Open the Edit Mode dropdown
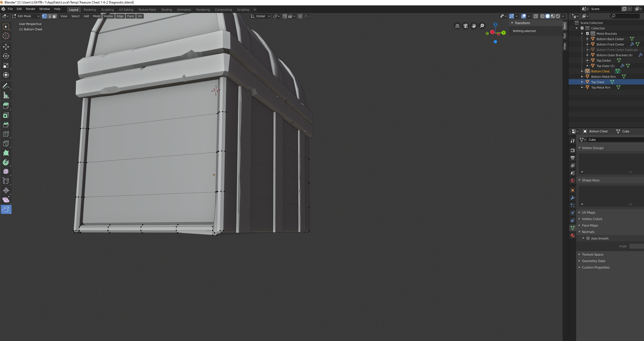Screen dimensions: 644x341 point(26,16)
